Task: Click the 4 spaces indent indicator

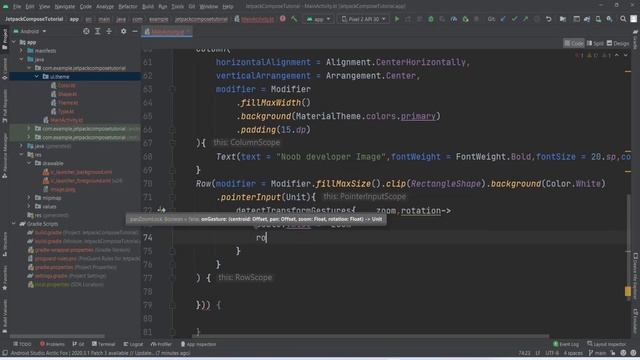Action: tap(573, 353)
